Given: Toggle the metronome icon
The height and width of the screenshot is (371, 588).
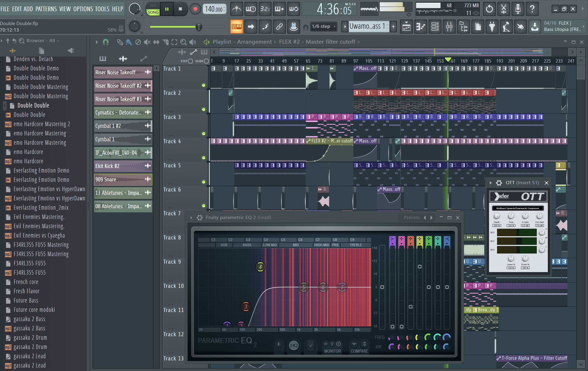Looking at the screenshot, I should tap(236, 9).
